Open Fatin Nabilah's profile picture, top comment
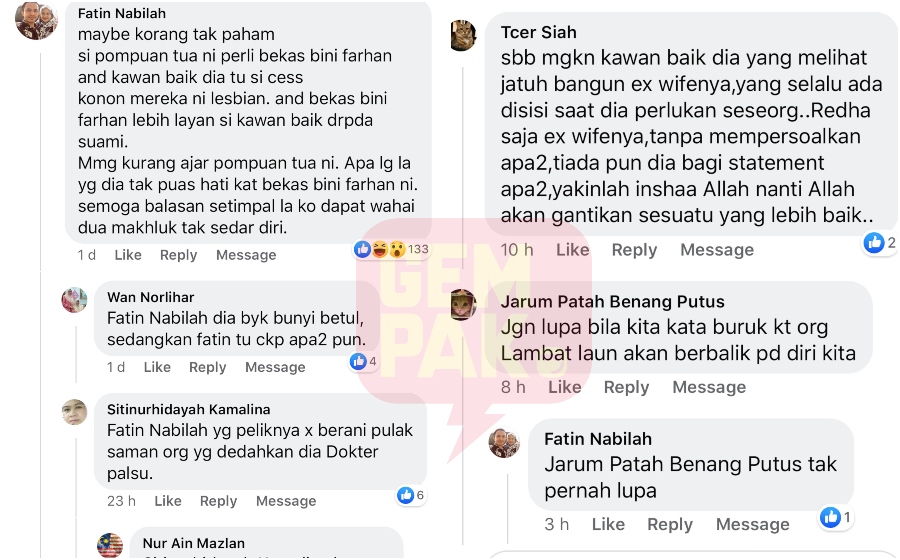Viewport: 900px width, 560px height. [x=36, y=21]
